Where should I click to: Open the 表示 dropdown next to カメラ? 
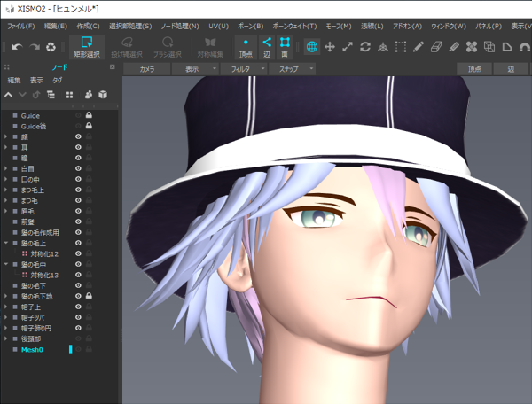(x=195, y=69)
